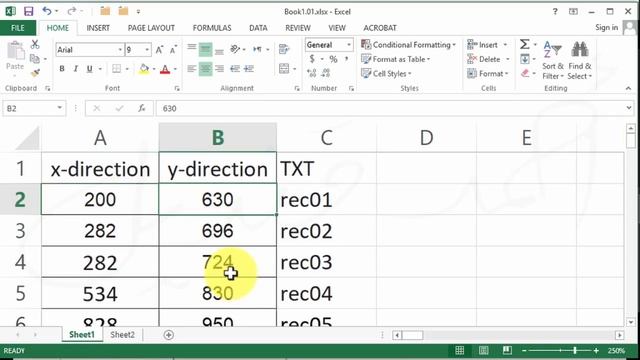
Task: Toggle Bold formatting
Action: (62, 69)
